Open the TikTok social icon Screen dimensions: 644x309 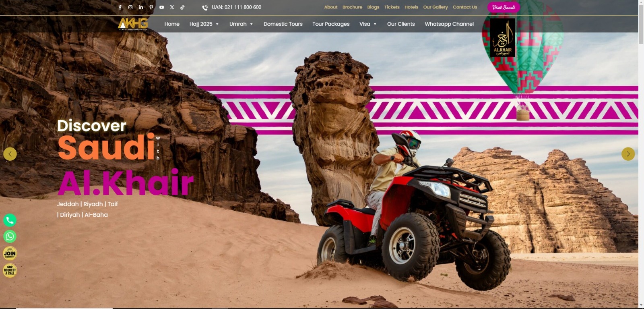coord(182,7)
